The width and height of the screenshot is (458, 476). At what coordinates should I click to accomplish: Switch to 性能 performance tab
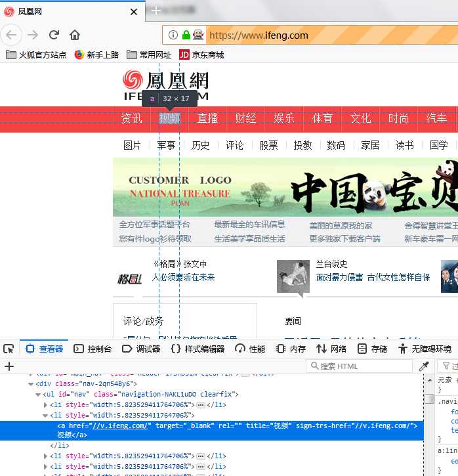tap(250, 349)
